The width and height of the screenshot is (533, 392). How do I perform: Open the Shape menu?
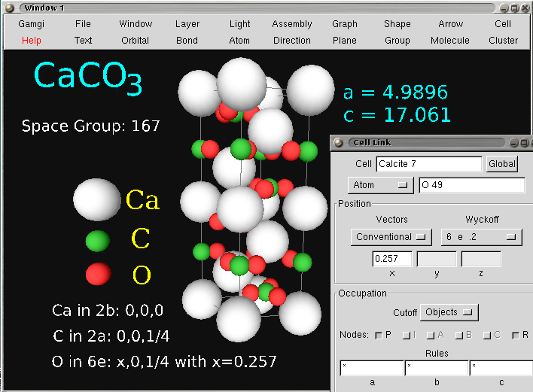pyautogui.click(x=397, y=24)
